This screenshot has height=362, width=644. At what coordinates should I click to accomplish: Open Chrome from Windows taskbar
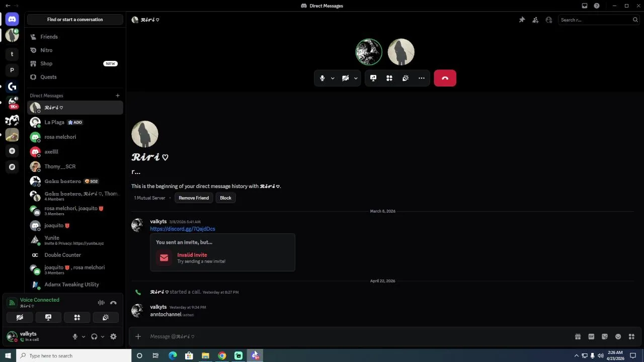(x=222, y=355)
